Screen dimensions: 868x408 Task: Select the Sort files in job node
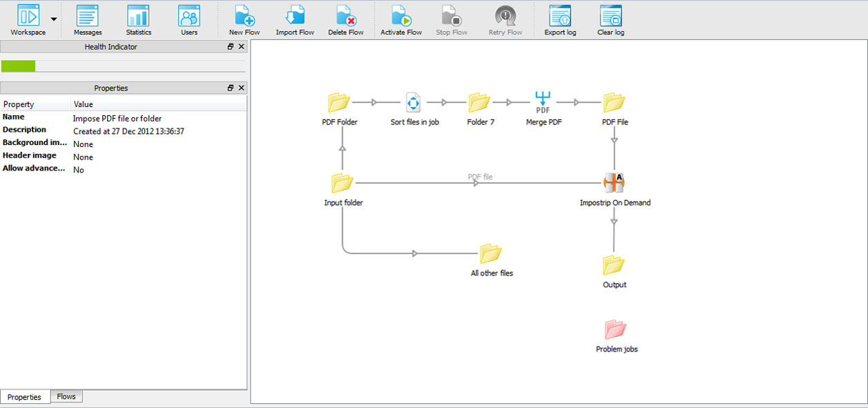413,102
